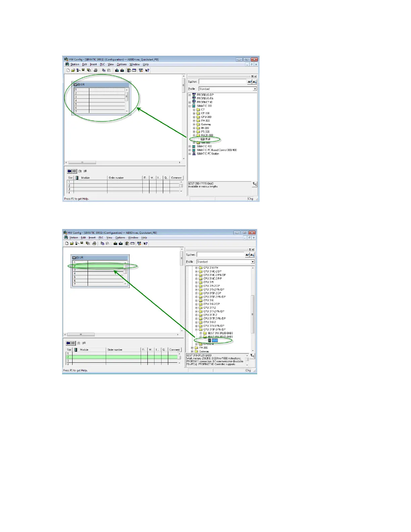Click Order number column header in upper table

point(125,178)
